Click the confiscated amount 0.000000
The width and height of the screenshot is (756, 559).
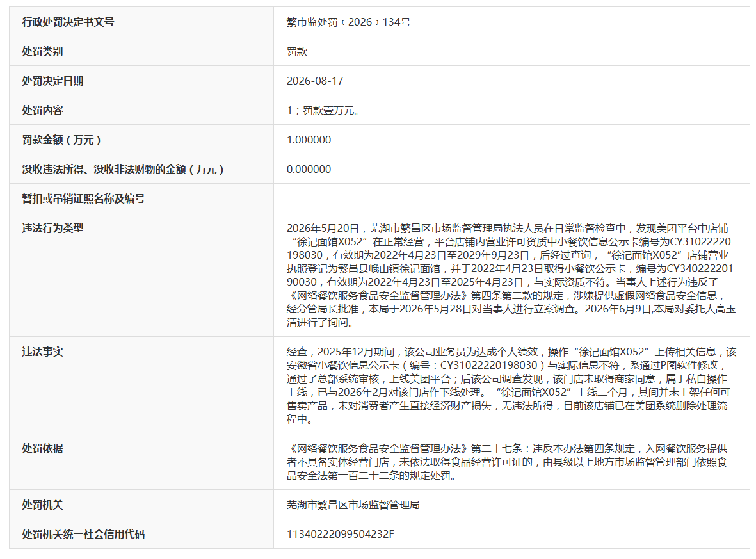pos(309,169)
